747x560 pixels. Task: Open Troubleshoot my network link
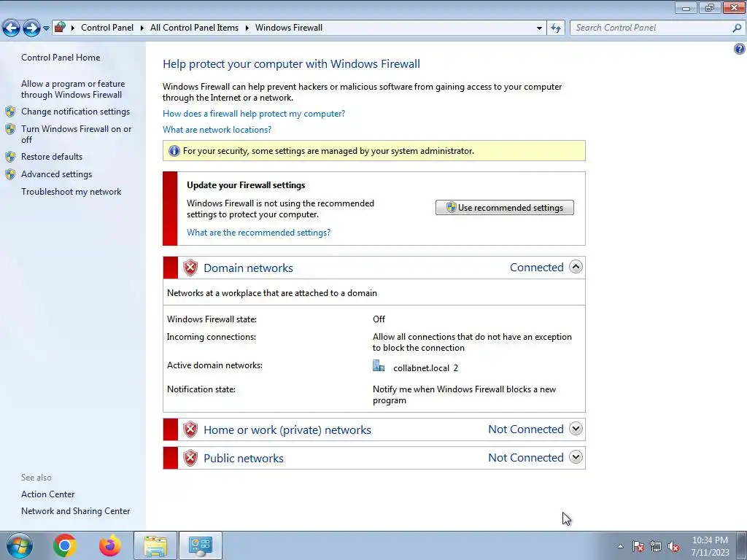pos(71,192)
